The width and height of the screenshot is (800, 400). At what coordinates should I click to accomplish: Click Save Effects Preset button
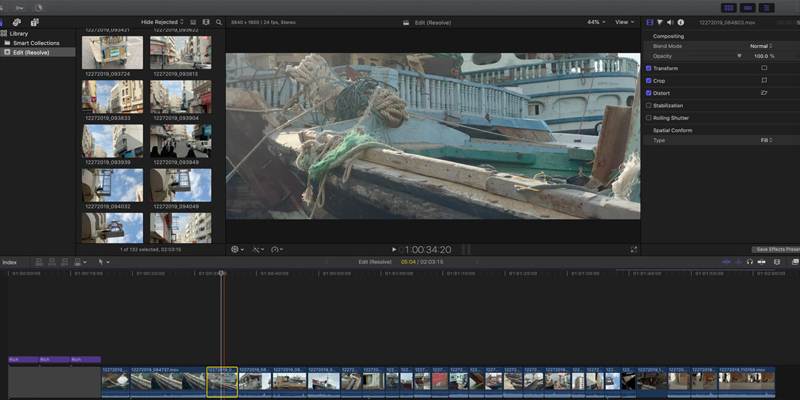coord(776,249)
